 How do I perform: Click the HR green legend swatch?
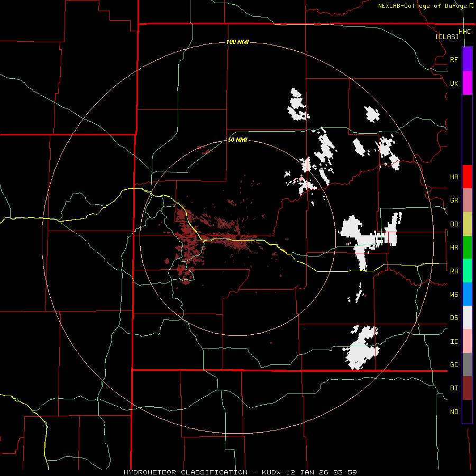(x=467, y=248)
